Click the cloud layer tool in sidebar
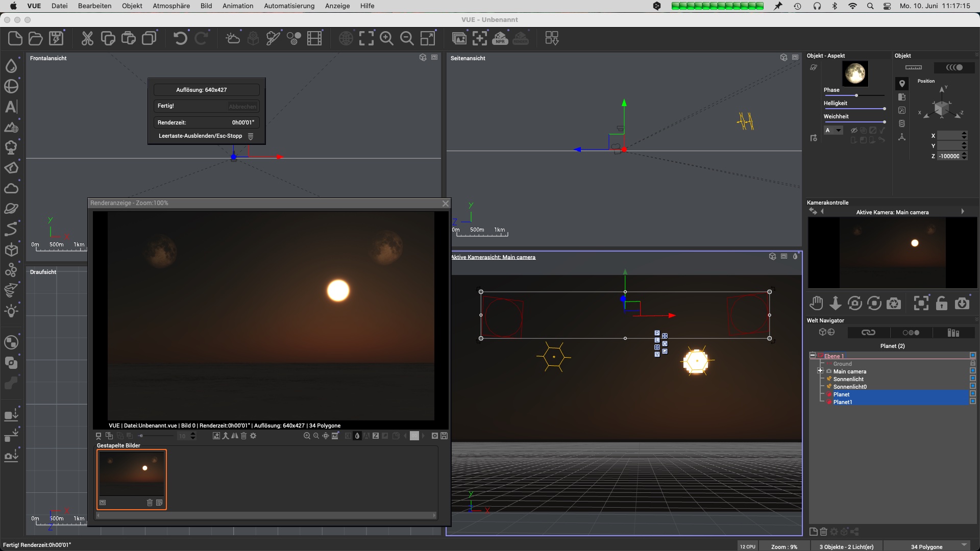Image resolution: width=980 pixels, height=551 pixels. pyautogui.click(x=11, y=188)
